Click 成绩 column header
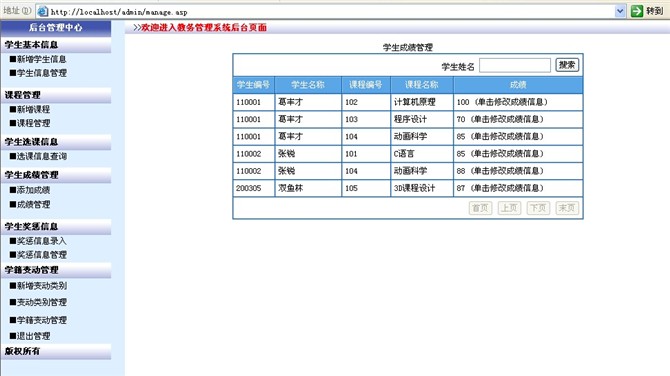Screen dimensions: 670x376 (x=518, y=85)
